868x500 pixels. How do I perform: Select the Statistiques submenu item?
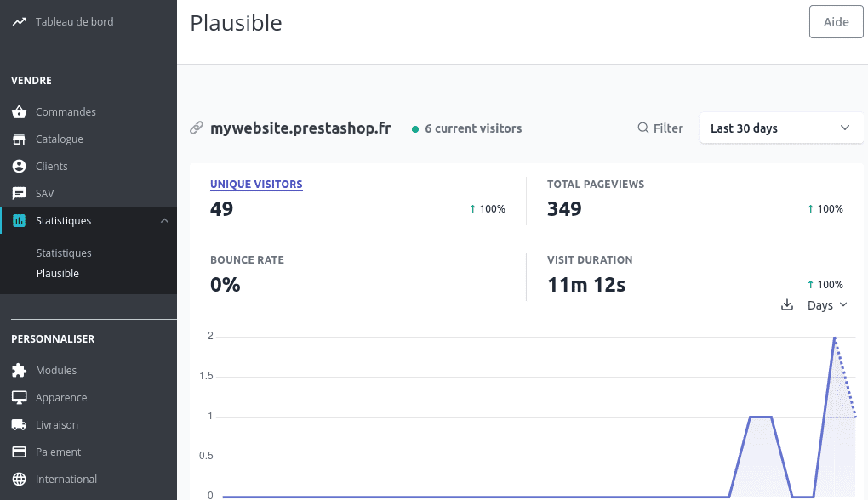64,253
